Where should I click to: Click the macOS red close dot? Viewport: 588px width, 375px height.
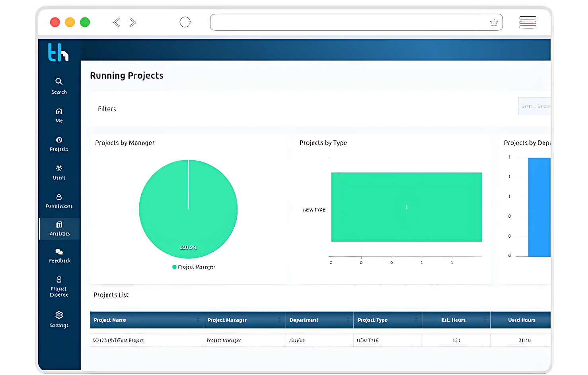(55, 22)
